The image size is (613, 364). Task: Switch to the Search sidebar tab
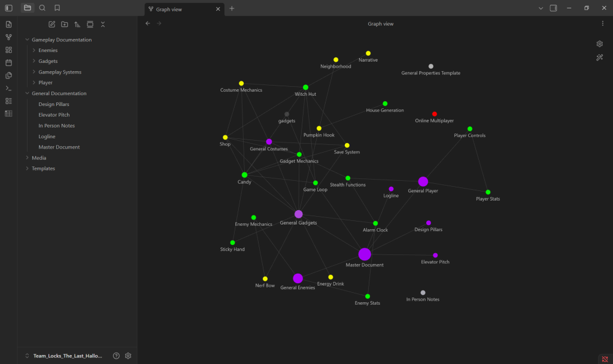pyautogui.click(x=42, y=8)
